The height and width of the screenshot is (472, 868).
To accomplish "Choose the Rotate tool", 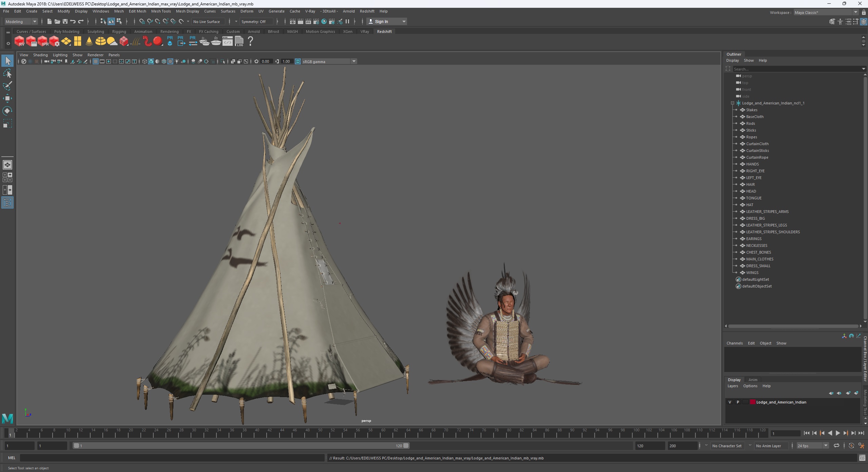I will coord(7,111).
